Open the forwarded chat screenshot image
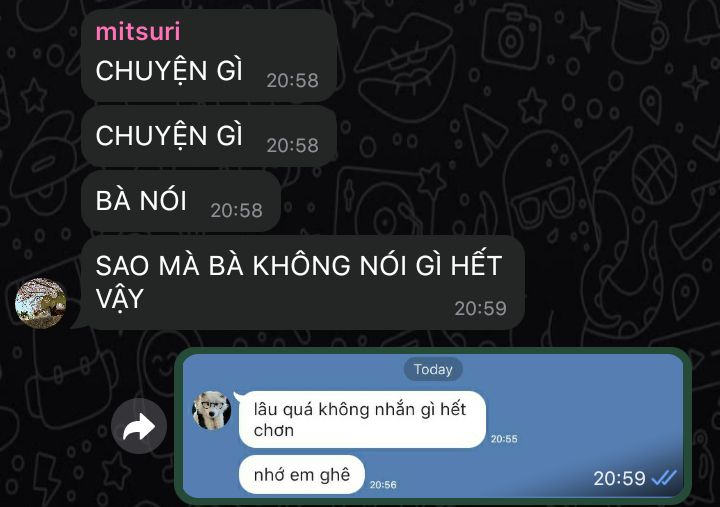 (x=433, y=426)
